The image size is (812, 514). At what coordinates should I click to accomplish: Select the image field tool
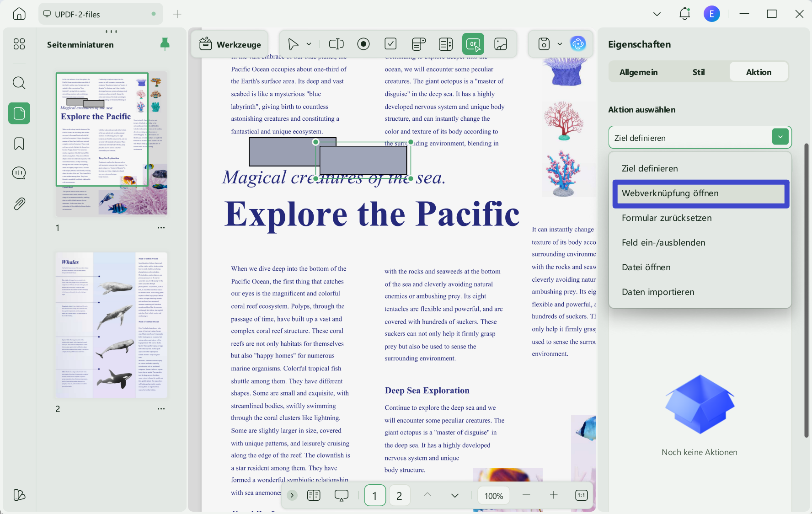click(501, 44)
